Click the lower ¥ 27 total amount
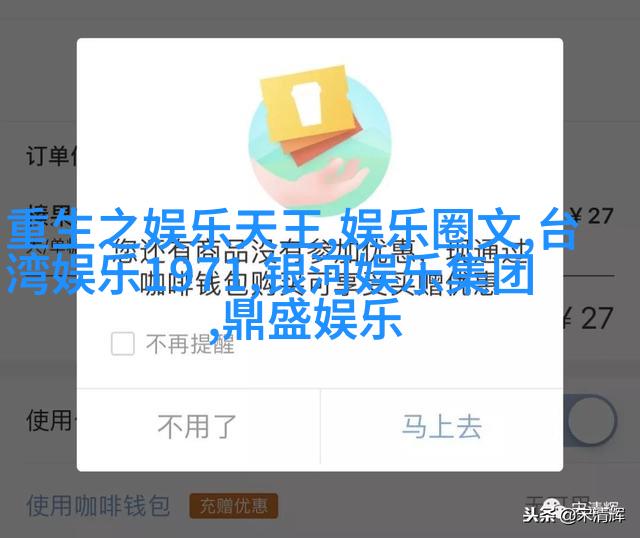This screenshot has height=538, width=640. pyautogui.click(x=588, y=319)
